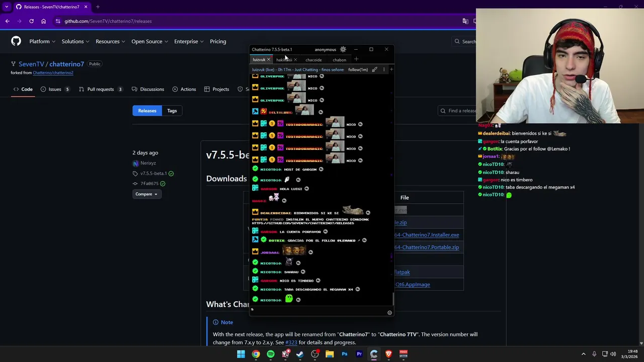The image size is (644, 362).
Task: Click the browser address bar URL
Action: pos(108,21)
